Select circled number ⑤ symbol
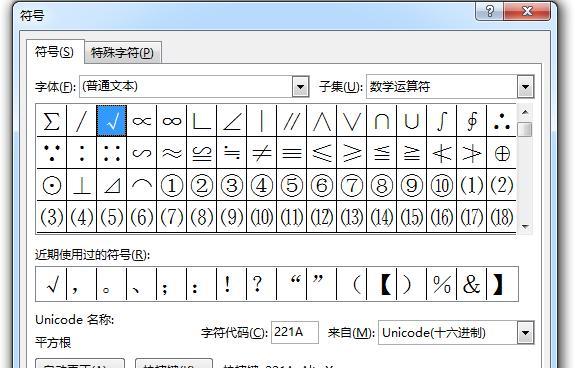The image size is (575, 368). 292,185
